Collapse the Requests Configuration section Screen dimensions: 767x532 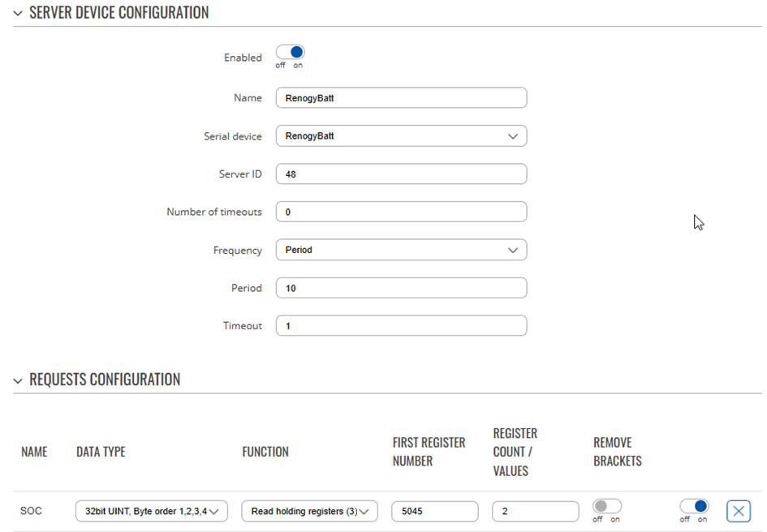click(x=18, y=380)
